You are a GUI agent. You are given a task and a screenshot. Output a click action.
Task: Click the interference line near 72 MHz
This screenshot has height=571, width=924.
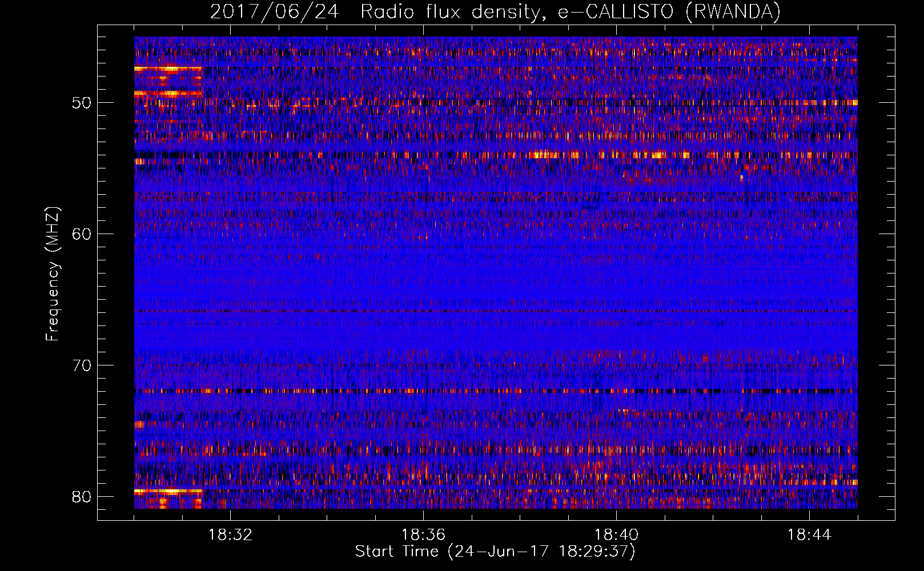tap(496, 391)
